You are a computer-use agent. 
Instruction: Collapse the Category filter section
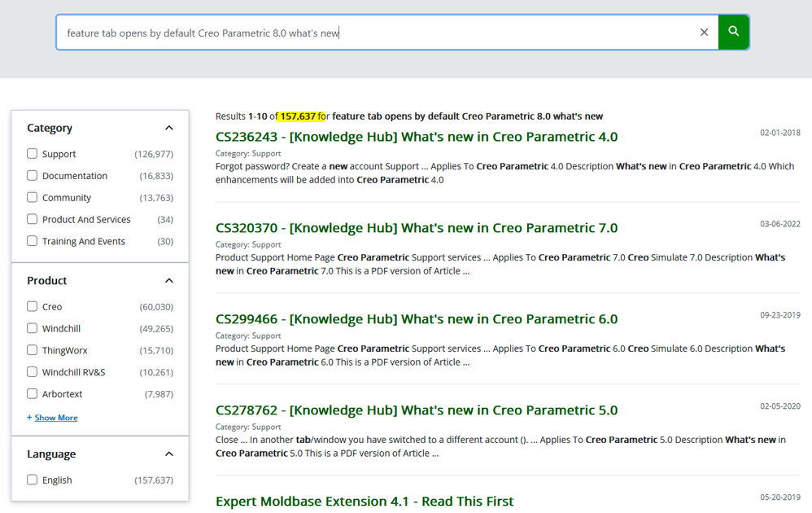point(169,128)
